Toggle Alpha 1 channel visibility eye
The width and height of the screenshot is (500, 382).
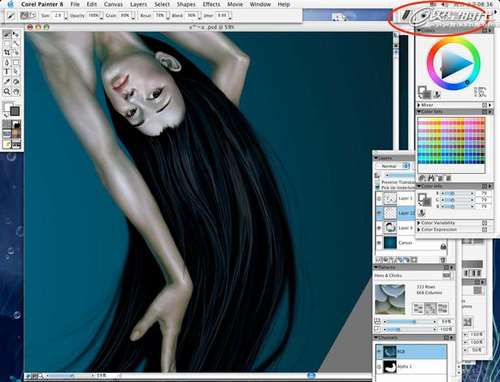[379, 366]
